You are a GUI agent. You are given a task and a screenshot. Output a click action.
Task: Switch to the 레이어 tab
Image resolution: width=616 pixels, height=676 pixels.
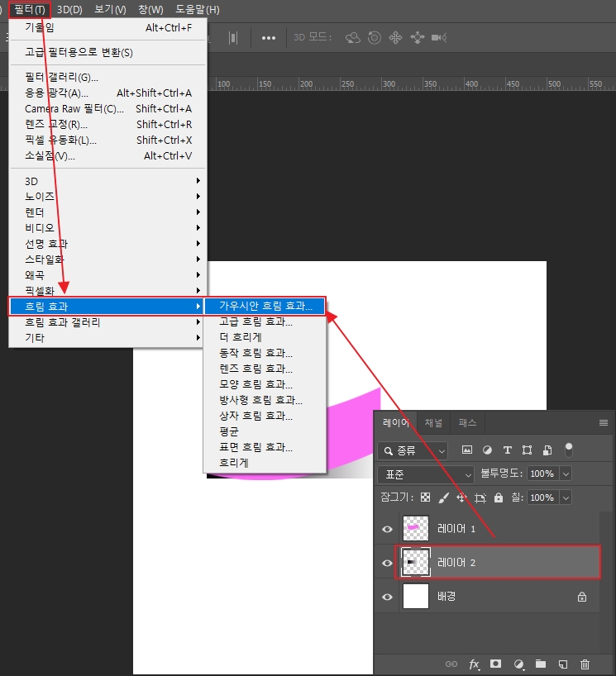point(395,422)
